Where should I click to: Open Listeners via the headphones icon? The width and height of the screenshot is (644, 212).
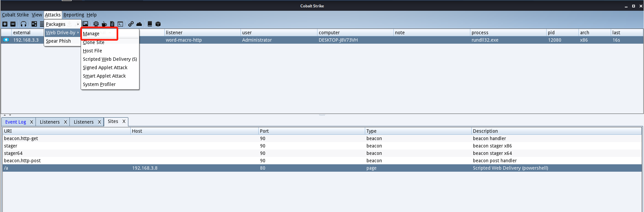pyautogui.click(x=23, y=24)
